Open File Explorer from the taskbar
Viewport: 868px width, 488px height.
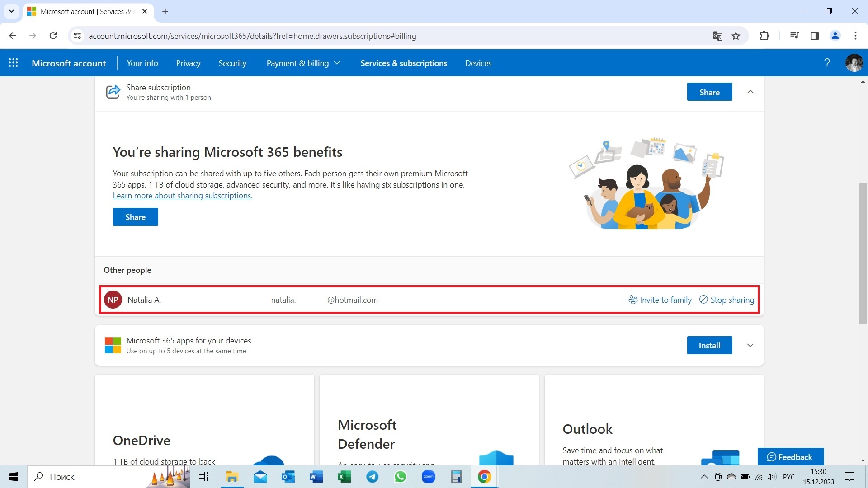[x=232, y=477]
